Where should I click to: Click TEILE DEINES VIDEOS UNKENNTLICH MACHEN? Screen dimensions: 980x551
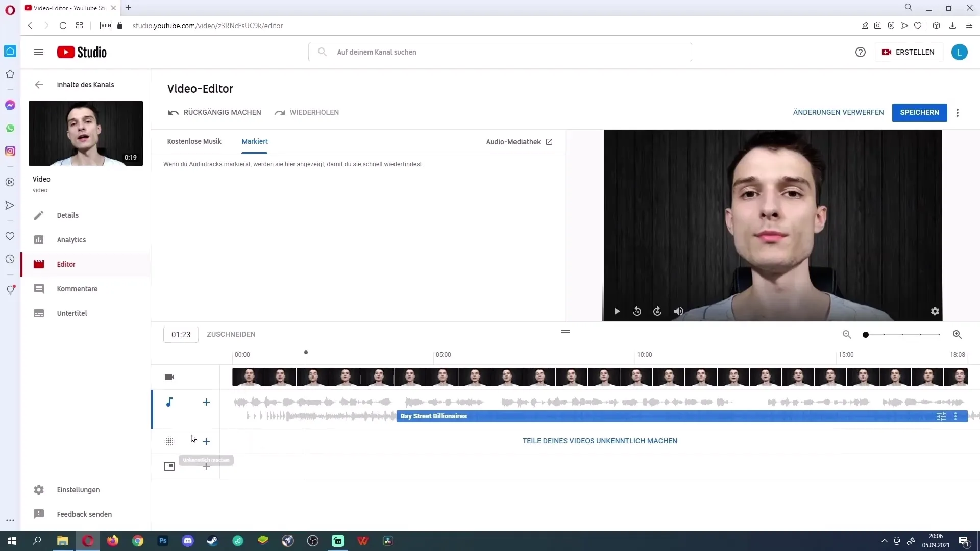coord(600,441)
